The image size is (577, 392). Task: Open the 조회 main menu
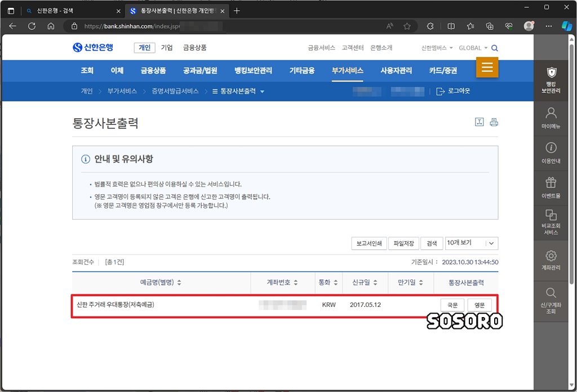point(87,70)
